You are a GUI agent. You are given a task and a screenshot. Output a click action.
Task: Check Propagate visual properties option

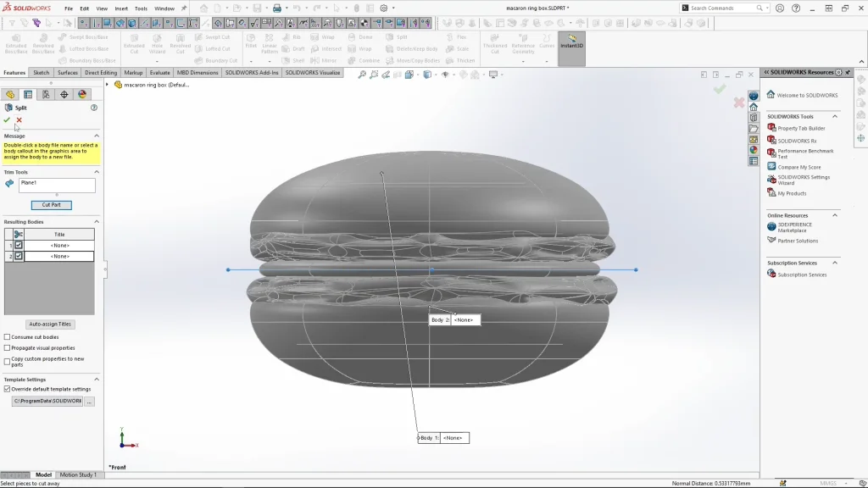[8, 348]
